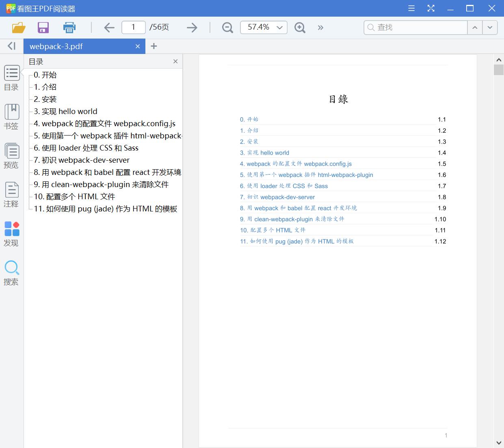Screen dimensions: 504x448
Task: Zoom in using the plus magnifier
Action: click(x=300, y=27)
